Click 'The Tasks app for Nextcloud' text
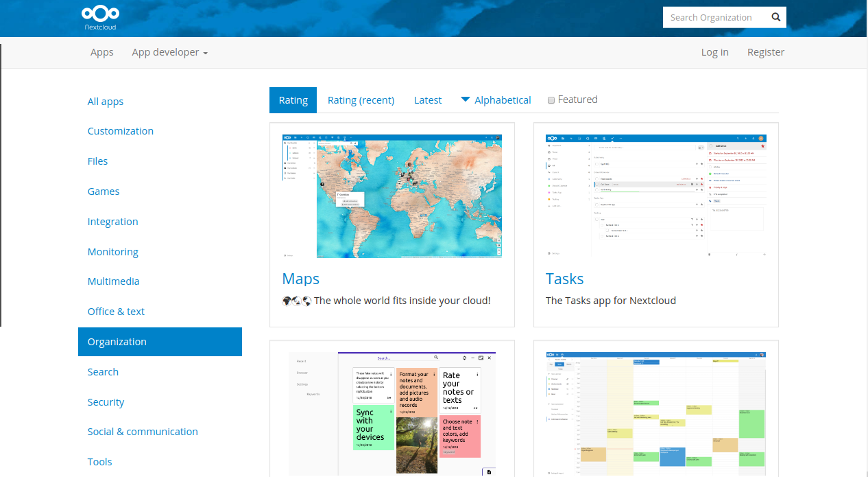868x477 pixels. tap(611, 301)
